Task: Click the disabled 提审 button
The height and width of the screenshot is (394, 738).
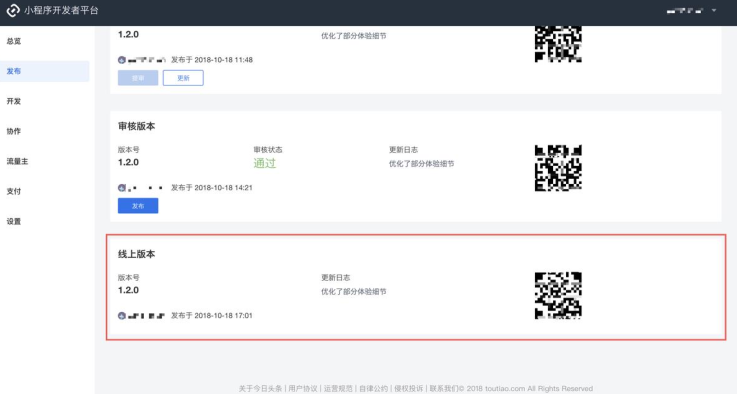Action: coord(138,78)
